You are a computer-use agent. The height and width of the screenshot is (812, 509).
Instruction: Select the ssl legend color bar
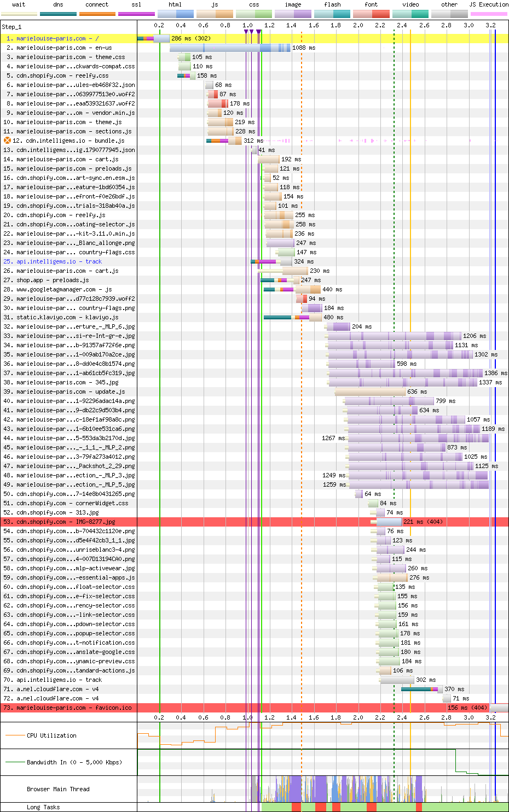tap(136, 14)
